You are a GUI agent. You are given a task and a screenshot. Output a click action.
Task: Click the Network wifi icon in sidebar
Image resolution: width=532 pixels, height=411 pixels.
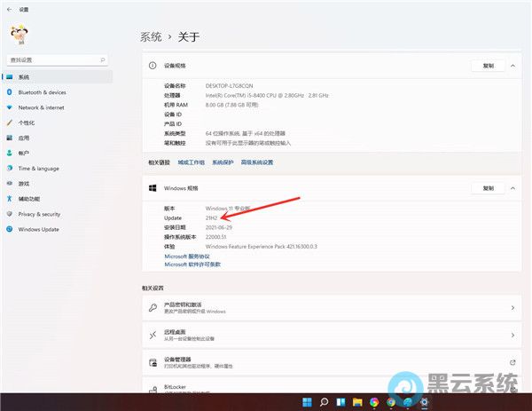point(10,107)
